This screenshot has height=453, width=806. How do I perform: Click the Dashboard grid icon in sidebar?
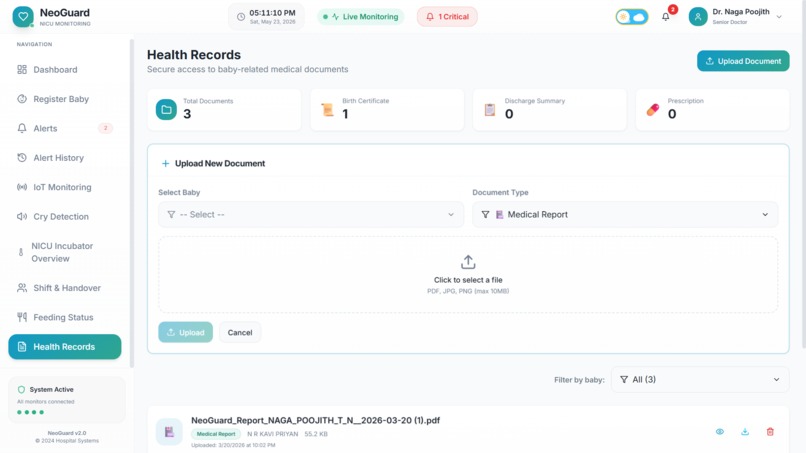coord(22,69)
